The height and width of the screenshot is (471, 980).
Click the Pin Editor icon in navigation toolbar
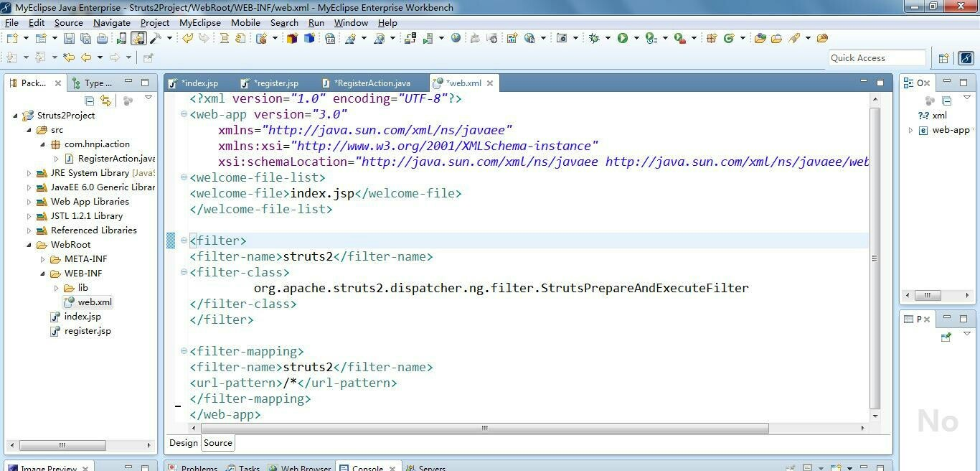(148, 57)
